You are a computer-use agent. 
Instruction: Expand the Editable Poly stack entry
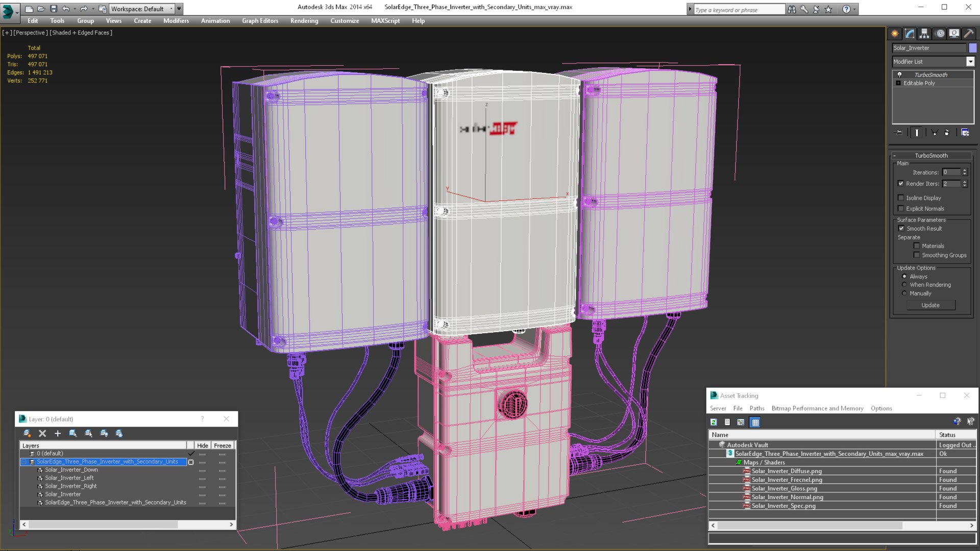(x=898, y=83)
